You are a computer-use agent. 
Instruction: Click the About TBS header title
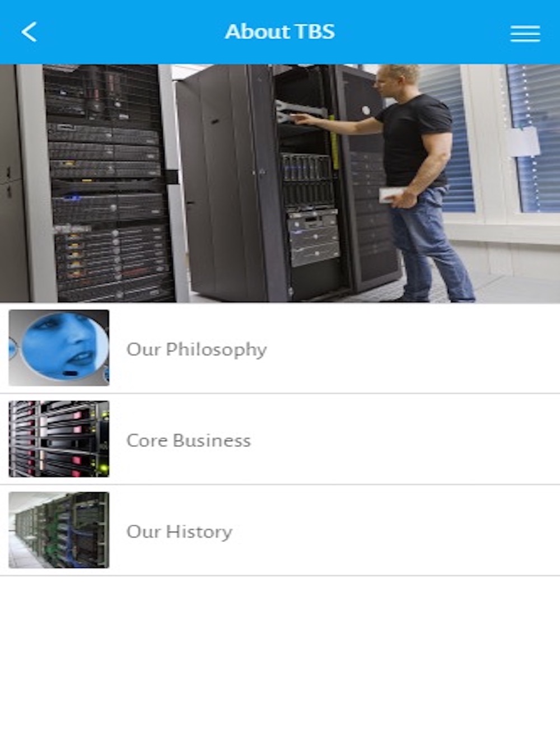click(280, 31)
